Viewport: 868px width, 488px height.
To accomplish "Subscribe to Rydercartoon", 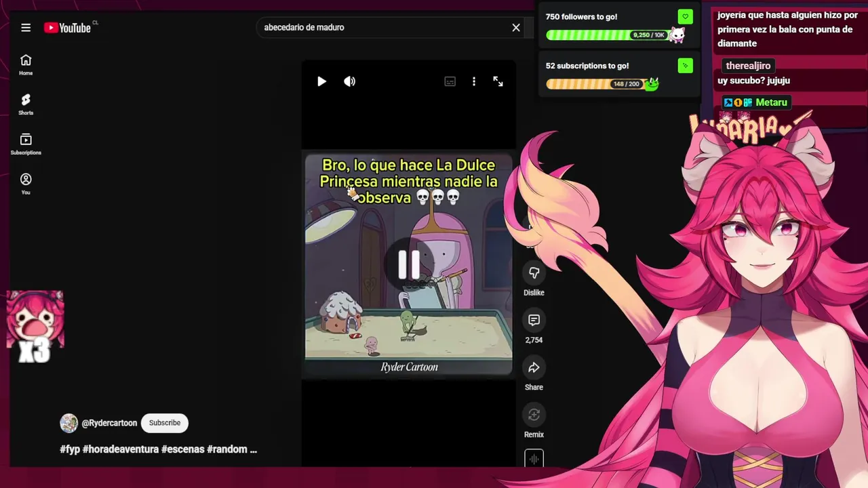I will click(165, 423).
